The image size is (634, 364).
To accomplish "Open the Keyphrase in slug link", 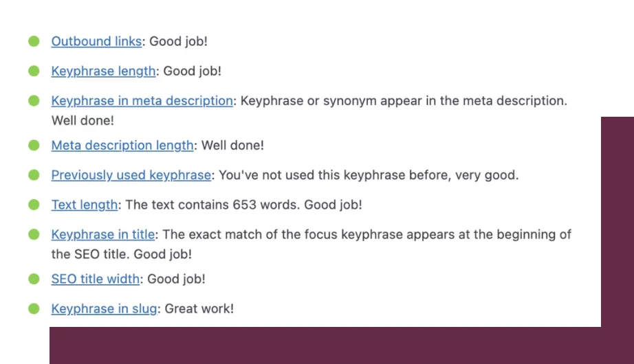I will [104, 309].
